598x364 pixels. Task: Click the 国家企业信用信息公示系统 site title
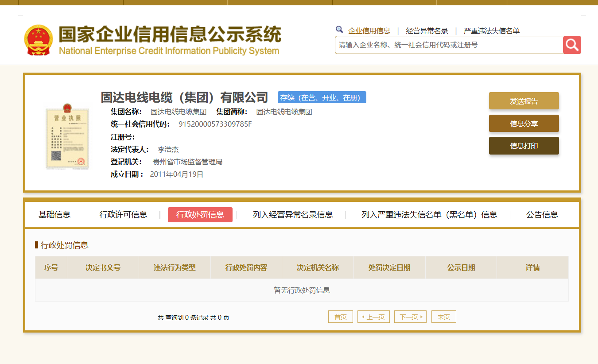[170, 35]
